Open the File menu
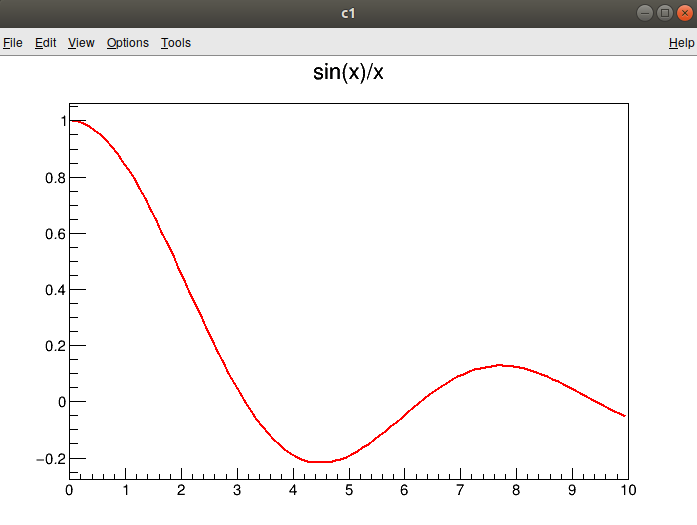Image resolution: width=697 pixels, height=525 pixels. point(12,43)
